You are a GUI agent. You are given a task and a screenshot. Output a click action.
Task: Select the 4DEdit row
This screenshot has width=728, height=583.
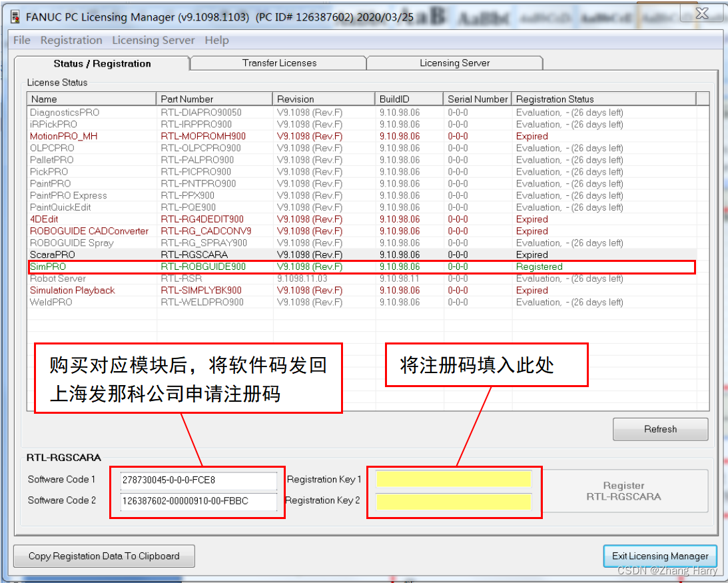pyautogui.click(x=362, y=219)
